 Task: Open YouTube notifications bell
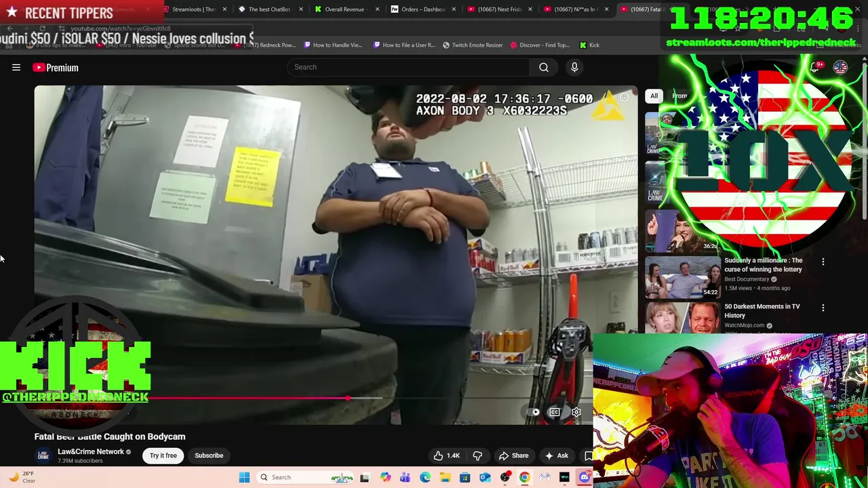pyautogui.click(x=816, y=67)
